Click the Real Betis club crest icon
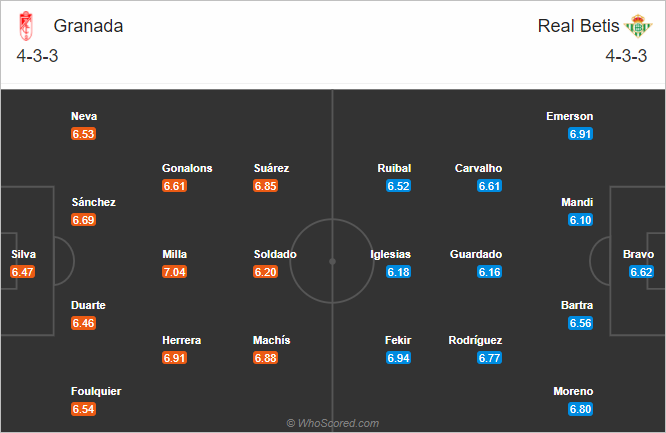The width and height of the screenshot is (666, 433). (x=638, y=26)
